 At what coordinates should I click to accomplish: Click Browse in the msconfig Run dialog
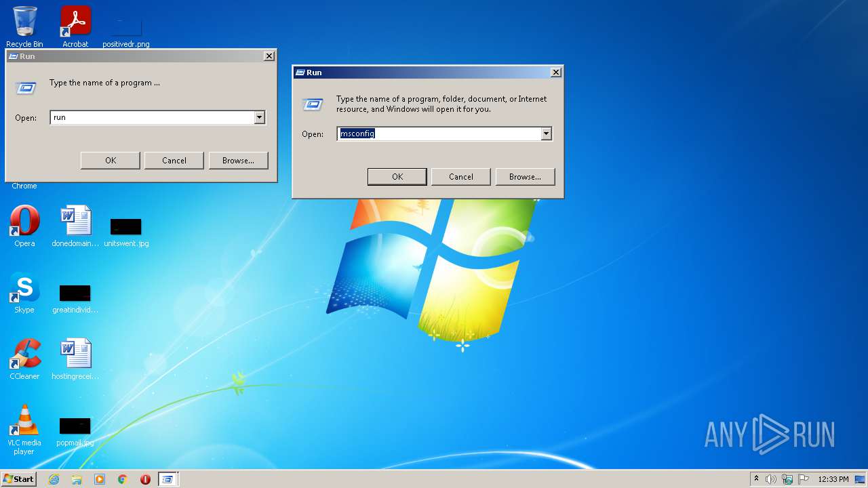[x=525, y=177]
